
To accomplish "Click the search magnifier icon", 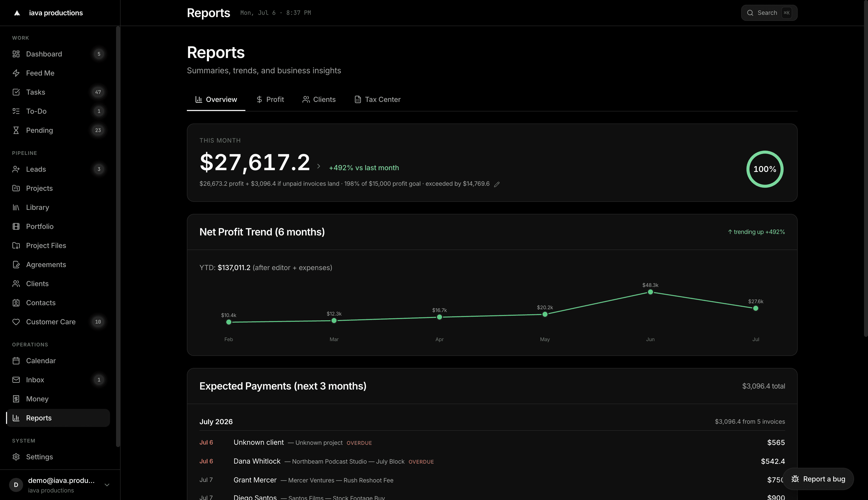I will tap(750, 13).
